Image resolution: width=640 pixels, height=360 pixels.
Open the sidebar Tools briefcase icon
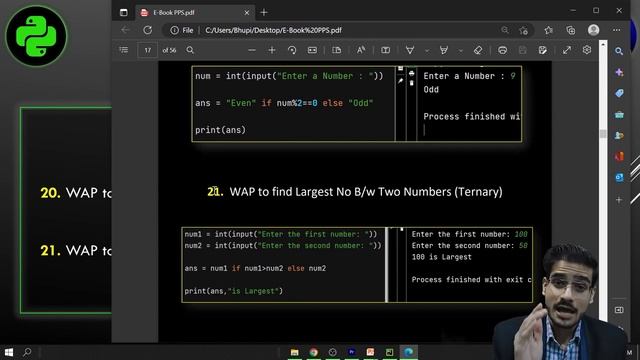point(619,115)
